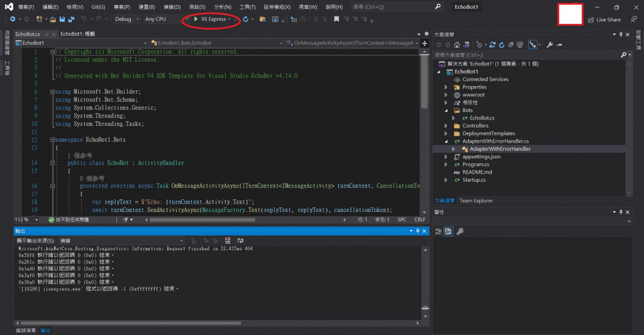Collapse the Bots folder node
644x335 pixels.
pos(446,111)
